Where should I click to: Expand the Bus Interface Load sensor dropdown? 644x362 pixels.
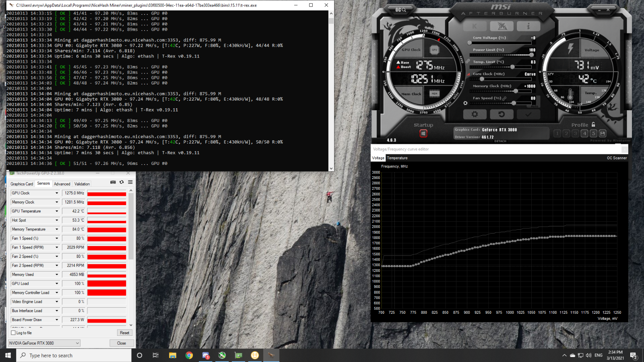pyautogui.click(x=57, y=311)
